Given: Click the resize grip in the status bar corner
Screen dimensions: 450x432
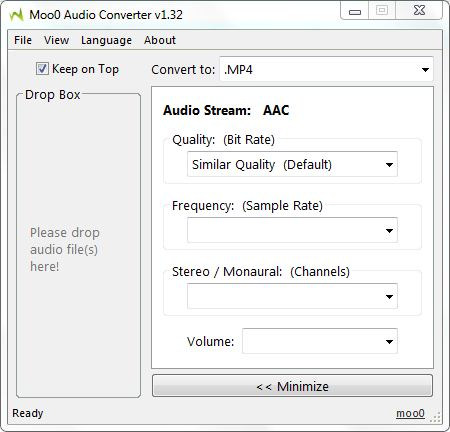Looking at the screenshot, I should tap(436, 417).
